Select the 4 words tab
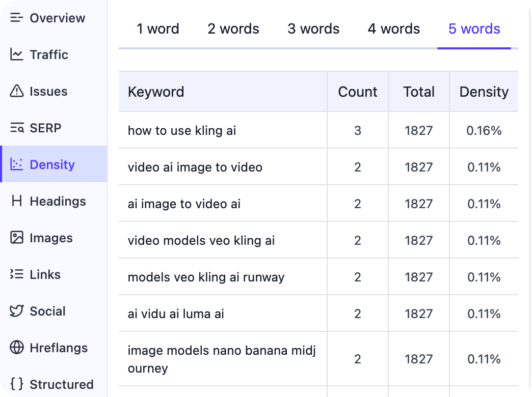The image size is (532, 397). pos(394,29)
